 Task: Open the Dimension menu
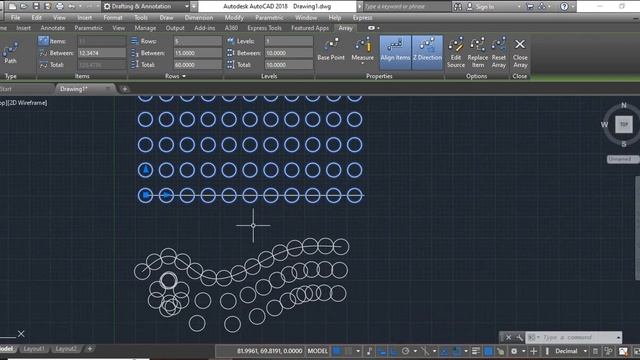198,18
